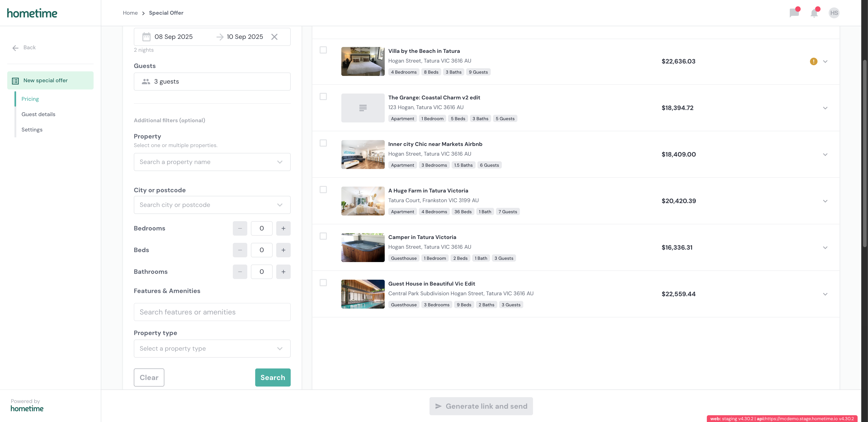This screenshot has height=422, width=868.
Task: Click the 10 Sep 2025 end date
Action: coord(245,37)
